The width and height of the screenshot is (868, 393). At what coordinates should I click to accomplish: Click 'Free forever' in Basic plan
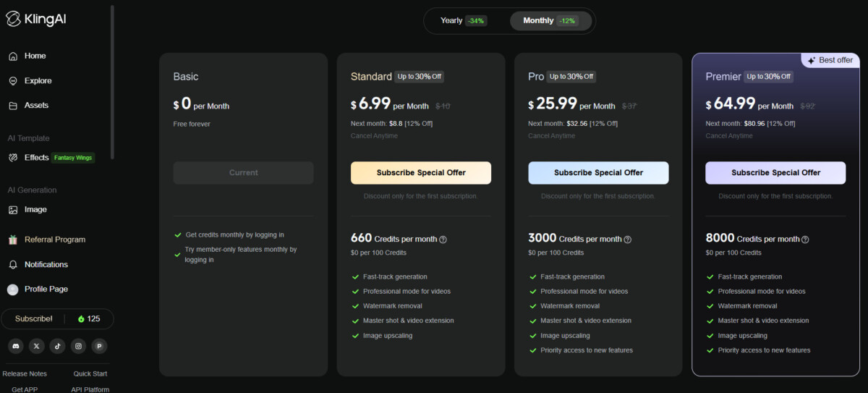pyautogui.click(x=192, y=124)
